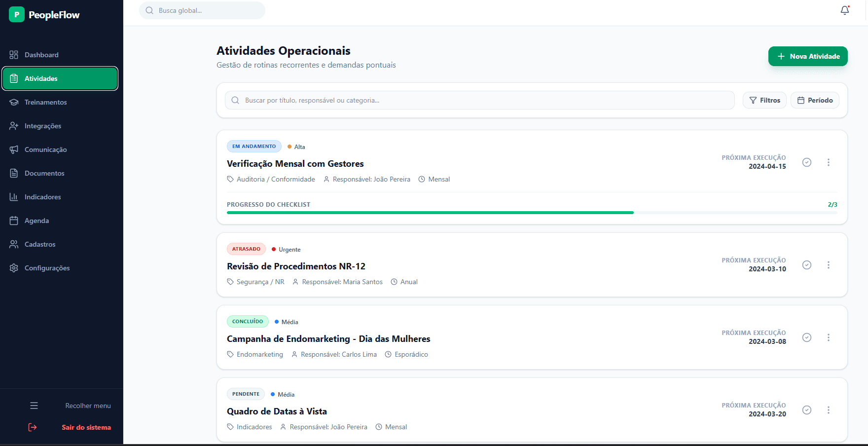This screenshot has width=868, height=446.
Task: Click the PENDENTE status badge
Action: point(246,394)
